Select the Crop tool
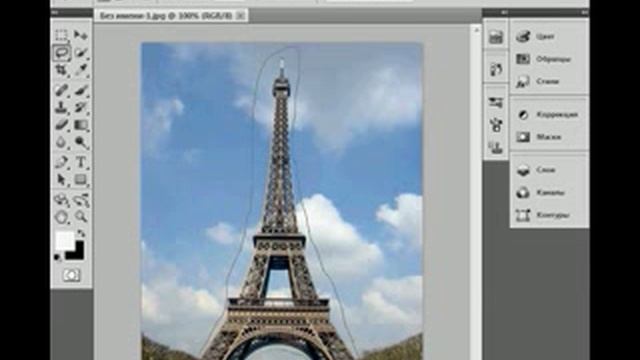Screen dimensions: 640x360 61,70
